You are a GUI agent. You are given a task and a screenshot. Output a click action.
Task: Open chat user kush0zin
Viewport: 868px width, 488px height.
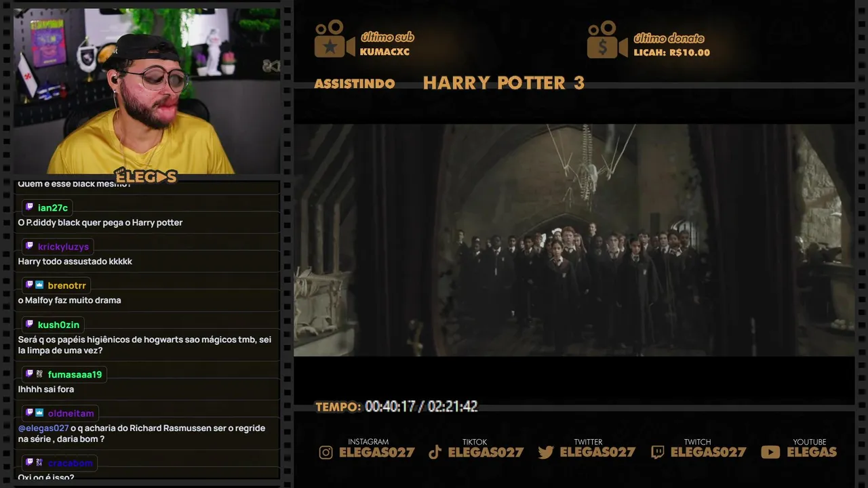tap(58, 325)
